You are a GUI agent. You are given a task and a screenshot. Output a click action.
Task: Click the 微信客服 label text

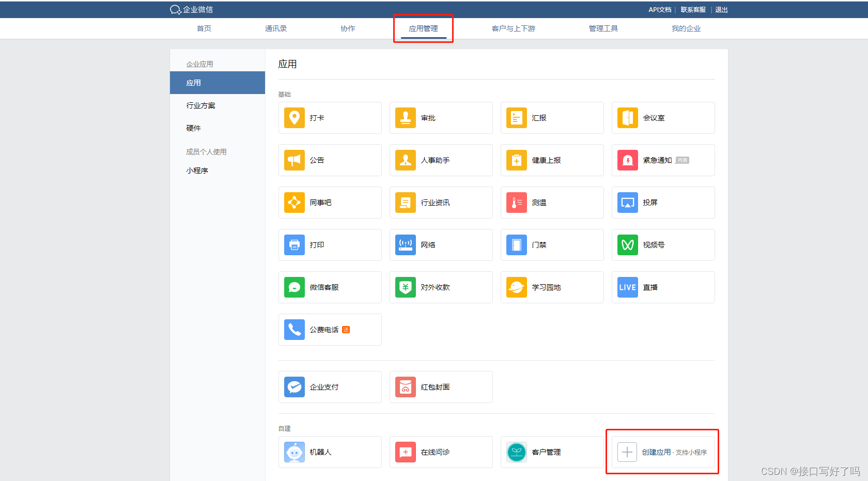pos(324,287)
